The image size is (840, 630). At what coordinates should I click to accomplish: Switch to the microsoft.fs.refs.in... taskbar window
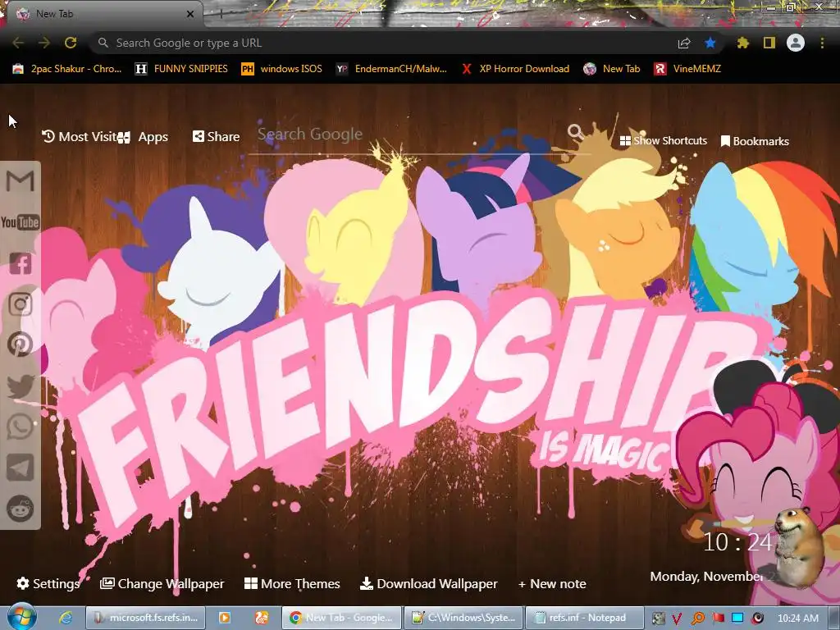147,618
